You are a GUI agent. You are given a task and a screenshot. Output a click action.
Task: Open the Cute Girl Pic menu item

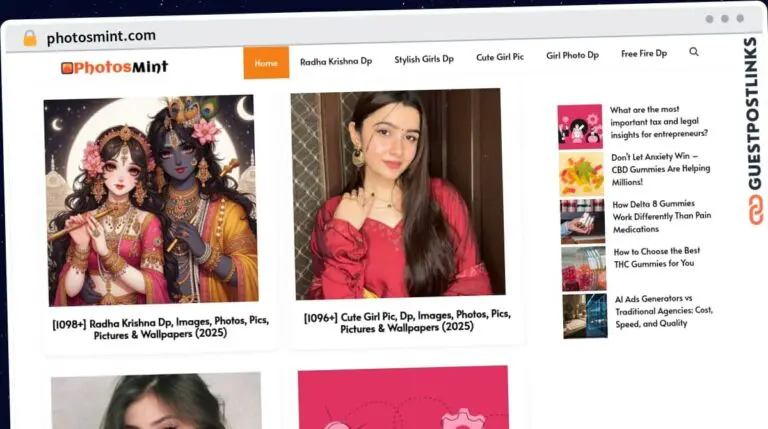coord(500,57)
